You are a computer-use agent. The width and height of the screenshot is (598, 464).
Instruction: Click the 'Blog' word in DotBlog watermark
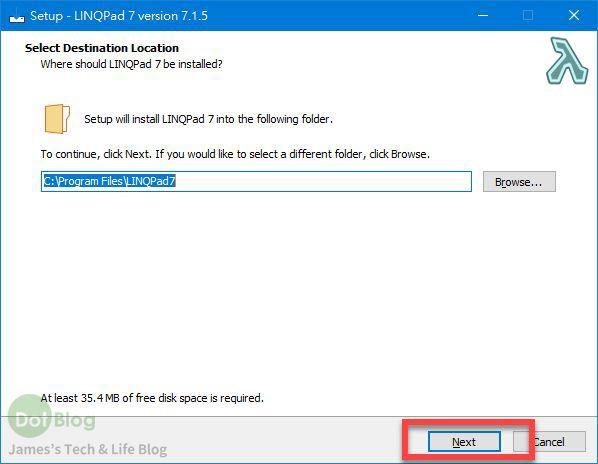coord(74,421)
